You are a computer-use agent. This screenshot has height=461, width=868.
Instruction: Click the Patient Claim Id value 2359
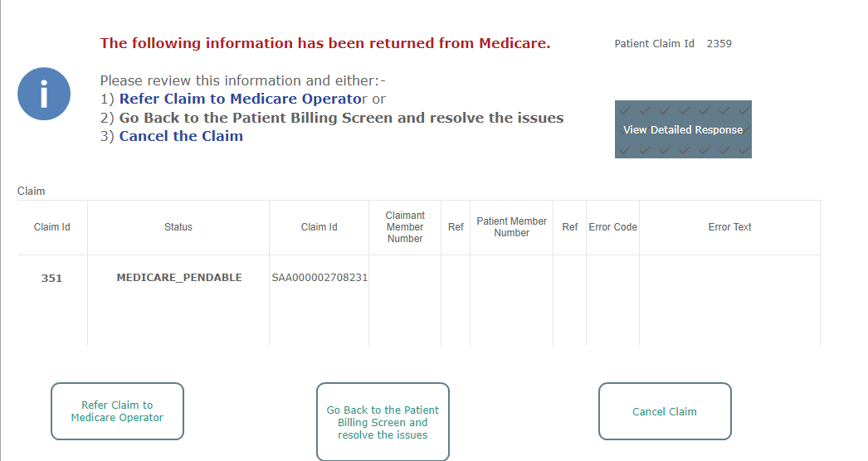click(719, 44)
